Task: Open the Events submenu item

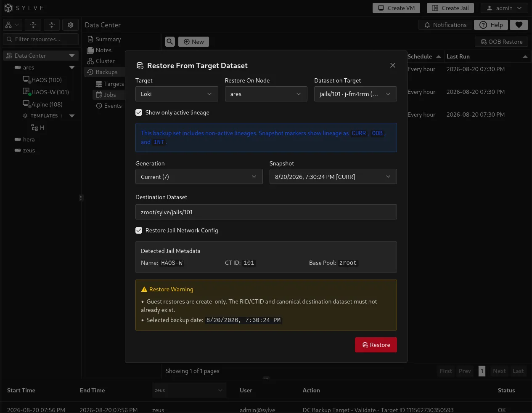Action: coord(109,106)
